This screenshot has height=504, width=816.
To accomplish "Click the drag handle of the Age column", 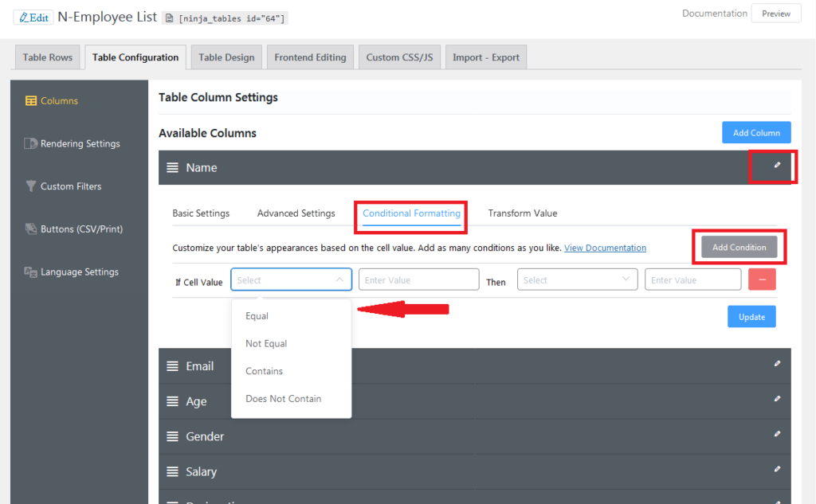I will 174,400.
